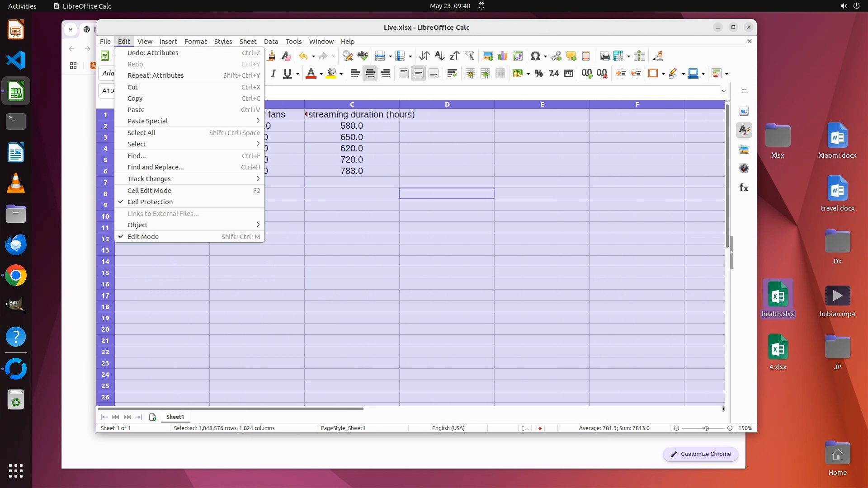This screenshot has height=488, width=868.
Task: Click the Sheet1 tab
Action: coord(175,417)
